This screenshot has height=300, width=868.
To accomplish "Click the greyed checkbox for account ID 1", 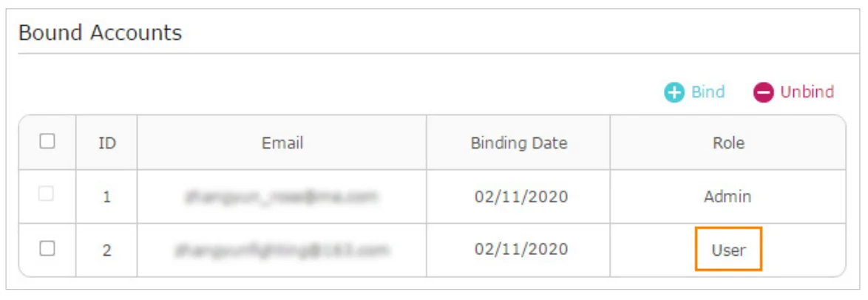I will click(47, 195).
